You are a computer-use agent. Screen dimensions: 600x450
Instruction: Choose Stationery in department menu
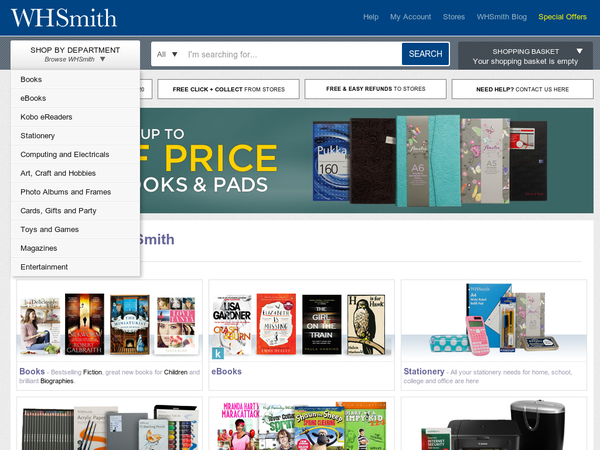tap(75, 136)
